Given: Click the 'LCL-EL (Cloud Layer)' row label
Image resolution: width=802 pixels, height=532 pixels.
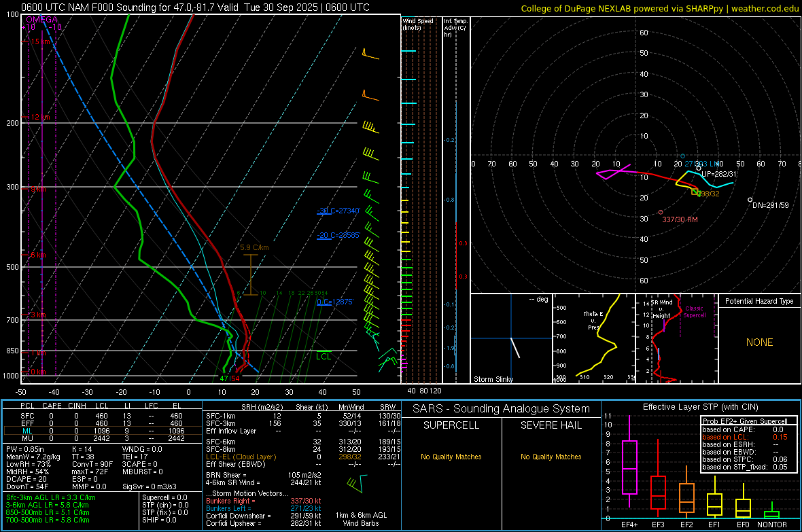Looking at the screenshot, I should (x=241, y=457).
